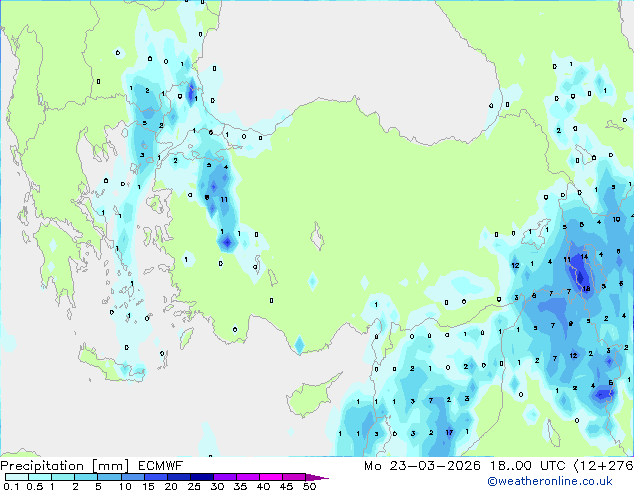
Task: Click the over-50 mm legend arrow tip
Action: (x=317, y=477)
